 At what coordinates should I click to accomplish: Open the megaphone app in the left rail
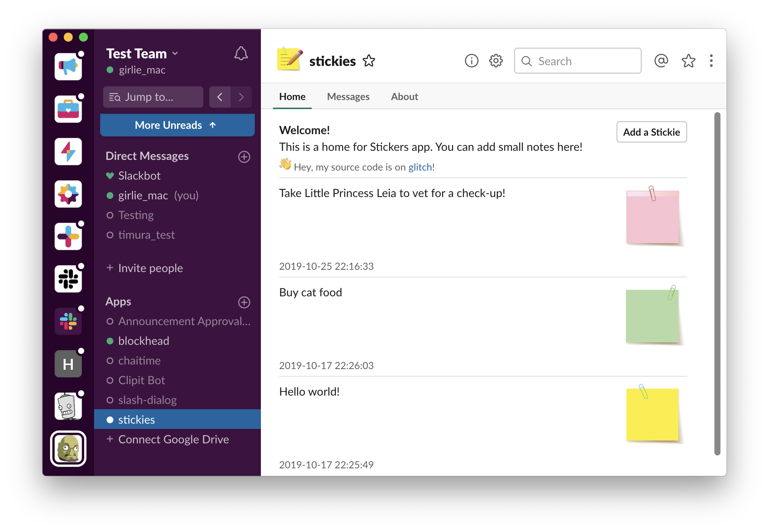[x=68, y=67]
